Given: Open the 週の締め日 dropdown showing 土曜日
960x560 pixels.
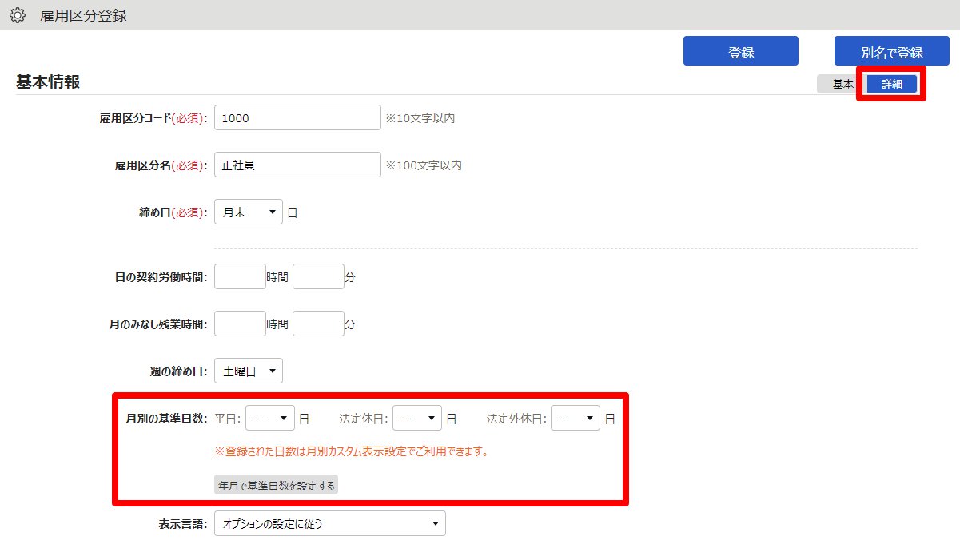Looking at the screenshot, I should tap(249, 371).
